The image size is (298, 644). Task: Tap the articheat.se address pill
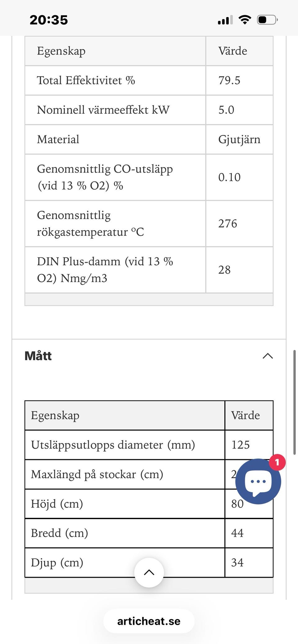149,621
